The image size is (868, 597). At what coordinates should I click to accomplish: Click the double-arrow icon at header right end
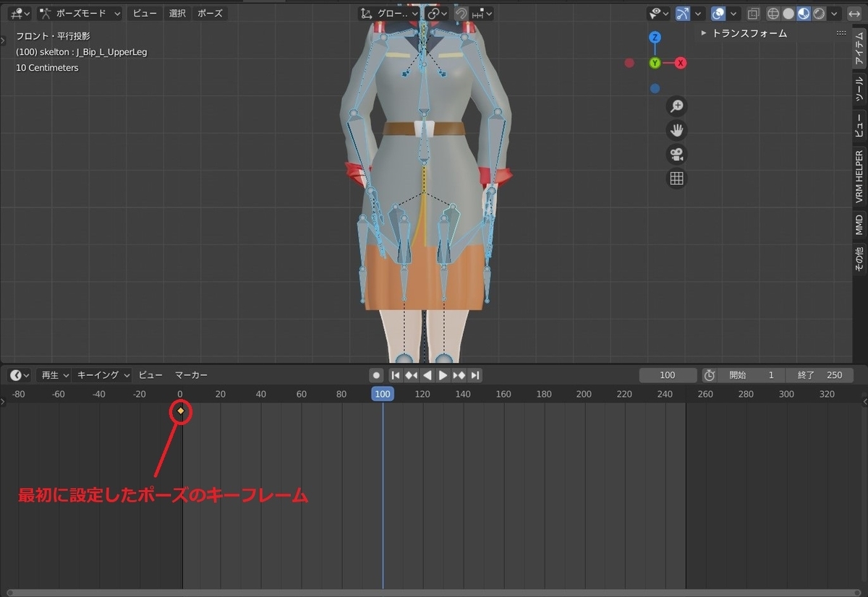pos(854,13)
